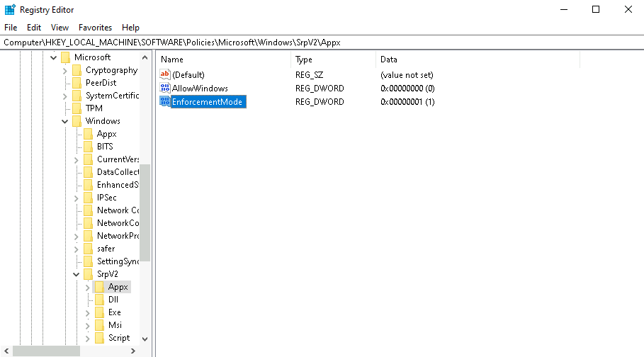
Task: Select the EnforcementMode value name
Action: click(208, 102)
